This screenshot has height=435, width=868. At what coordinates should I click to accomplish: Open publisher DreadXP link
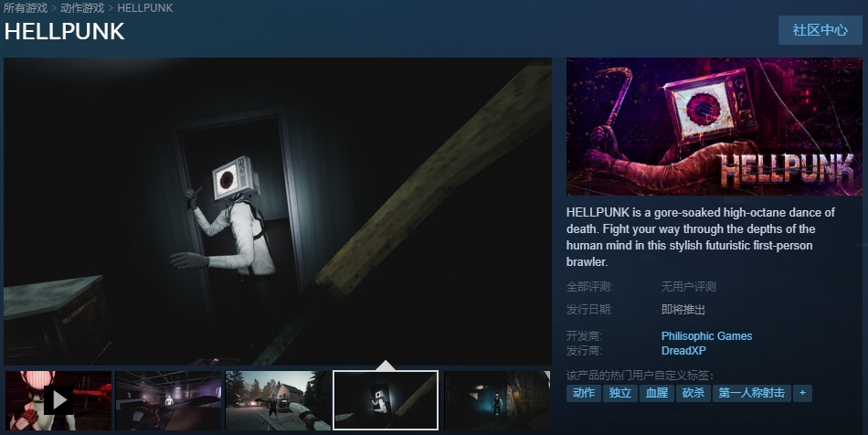click(683, 350)
